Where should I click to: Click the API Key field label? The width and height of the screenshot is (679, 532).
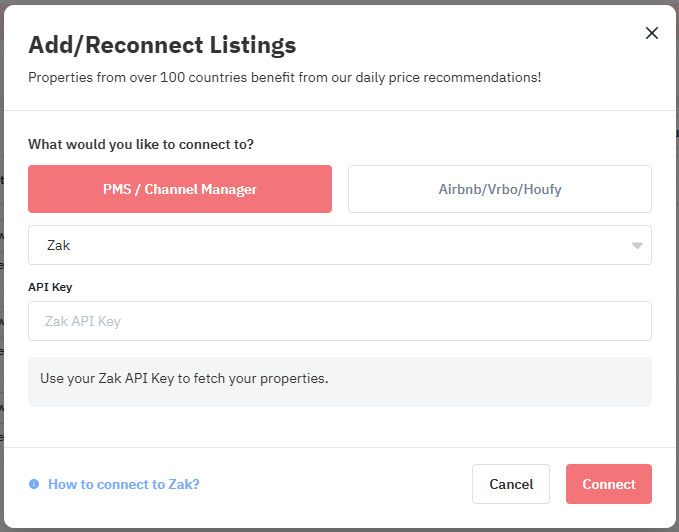click(50, 287)
